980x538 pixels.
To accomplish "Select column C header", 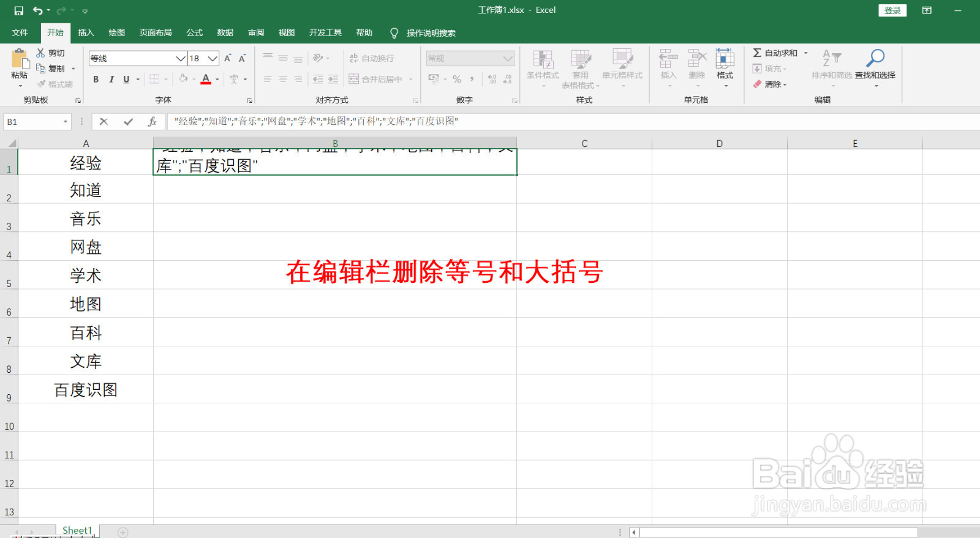I will pyautogui.click(x=584, y=143).
